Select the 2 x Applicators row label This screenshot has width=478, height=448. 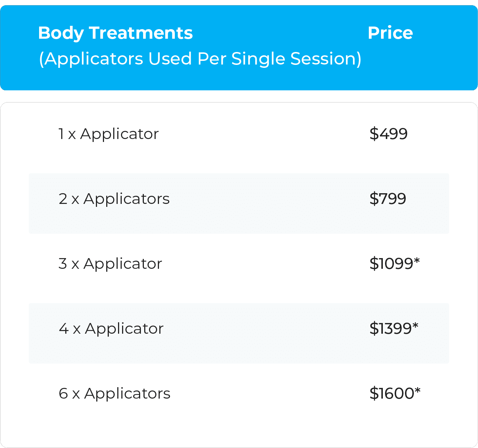coord(114,199)
